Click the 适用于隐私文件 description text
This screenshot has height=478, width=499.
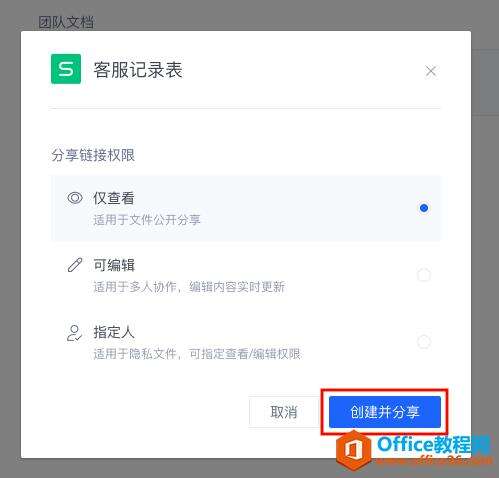tap(135, 354)
